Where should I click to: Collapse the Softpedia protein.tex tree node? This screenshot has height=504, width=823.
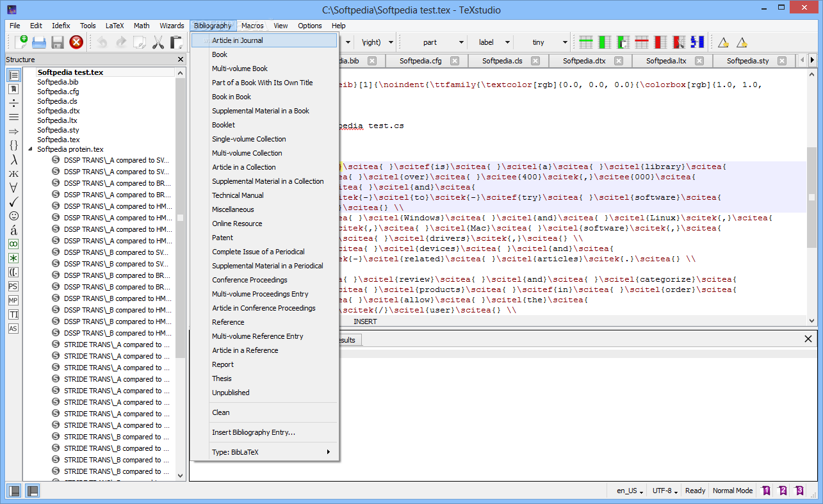30,149
